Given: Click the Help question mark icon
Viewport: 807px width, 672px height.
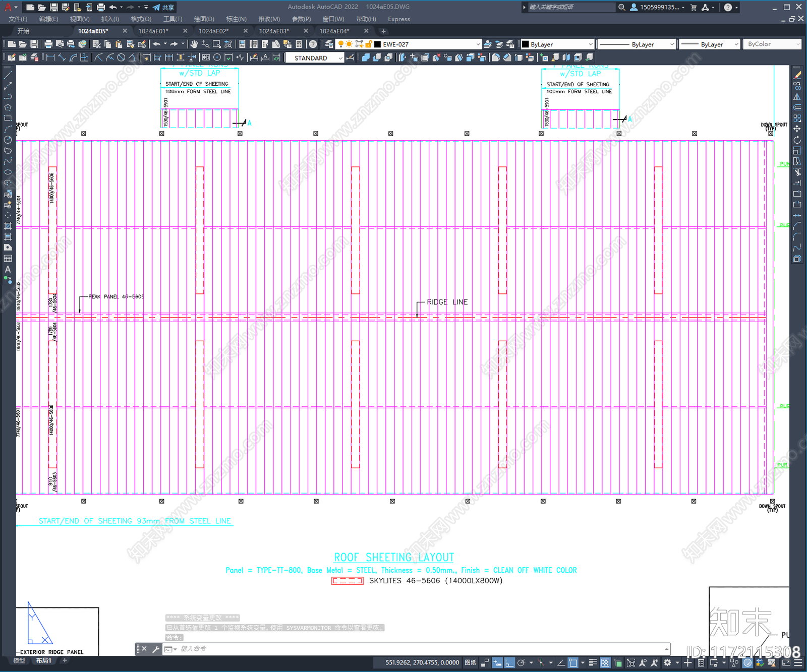Looking at the screenshot, I should [x=313, y=44].
